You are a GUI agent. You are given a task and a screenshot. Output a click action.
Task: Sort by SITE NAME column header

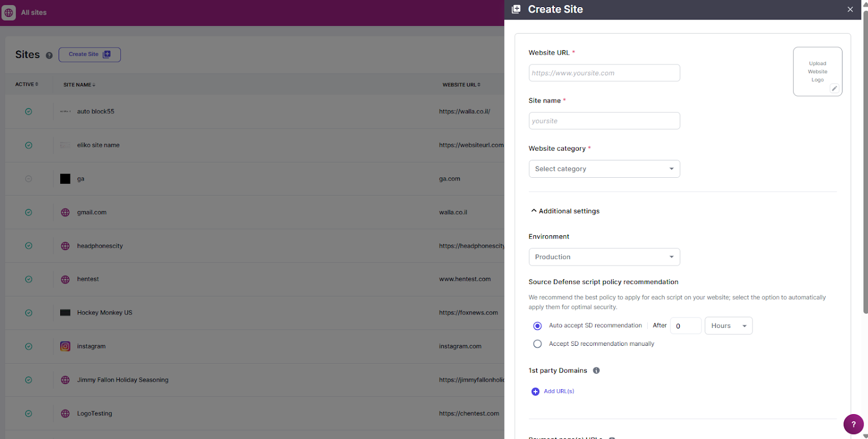(79, 85)
